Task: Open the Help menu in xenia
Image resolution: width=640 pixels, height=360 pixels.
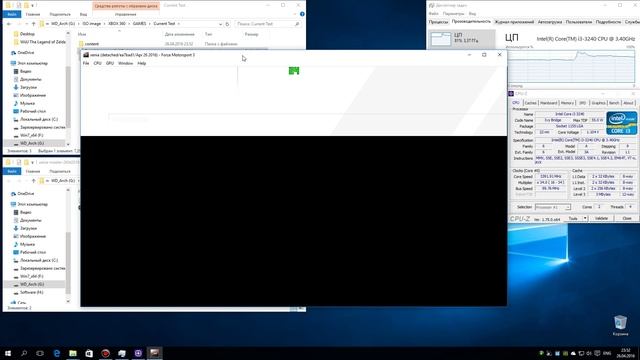Action: 142,63
